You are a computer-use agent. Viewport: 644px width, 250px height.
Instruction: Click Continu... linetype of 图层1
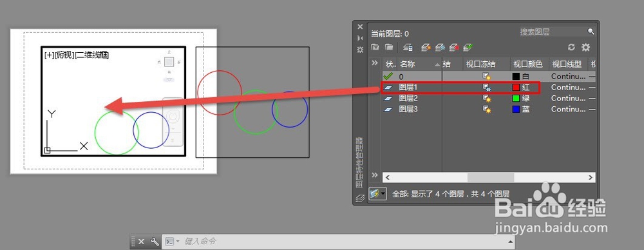[x=568, y=87]
